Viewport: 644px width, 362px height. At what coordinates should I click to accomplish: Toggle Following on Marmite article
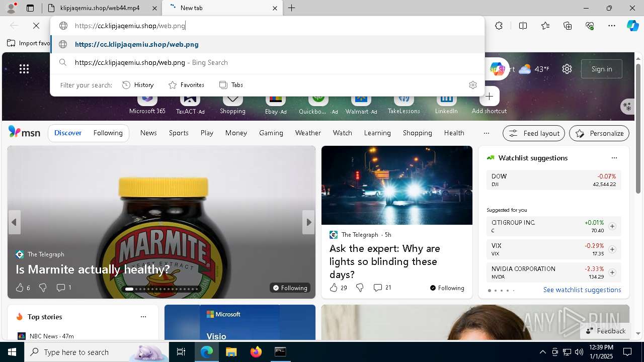[x=290, y=288]
